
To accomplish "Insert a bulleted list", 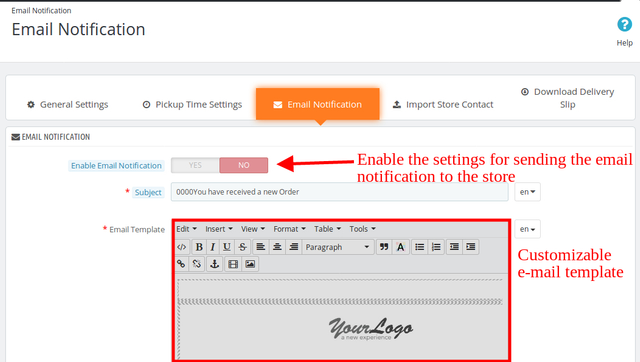I will tap(419, 247).
